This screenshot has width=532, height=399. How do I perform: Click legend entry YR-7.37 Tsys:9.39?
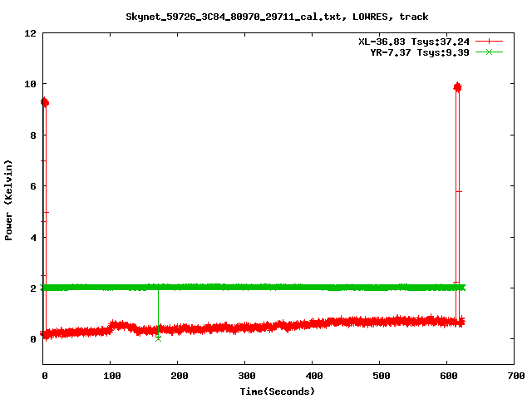point(420,52)
